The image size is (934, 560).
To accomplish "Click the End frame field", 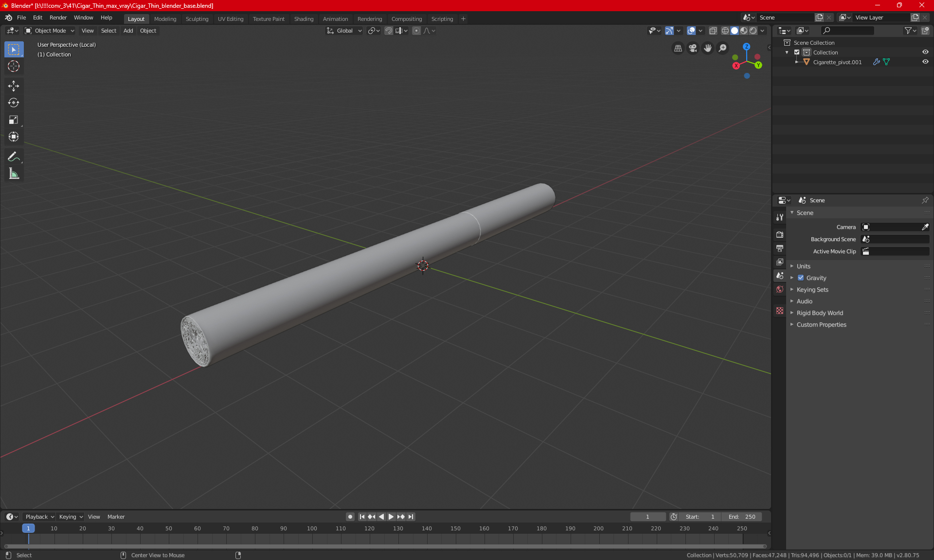I will point(742,517).
